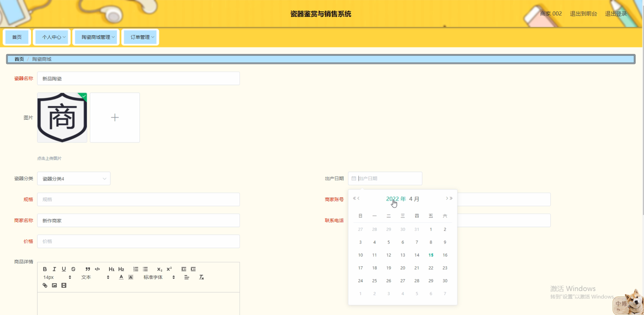Open the text color picker
Viewport: 644px width, 315px height.
click(121, 277)
